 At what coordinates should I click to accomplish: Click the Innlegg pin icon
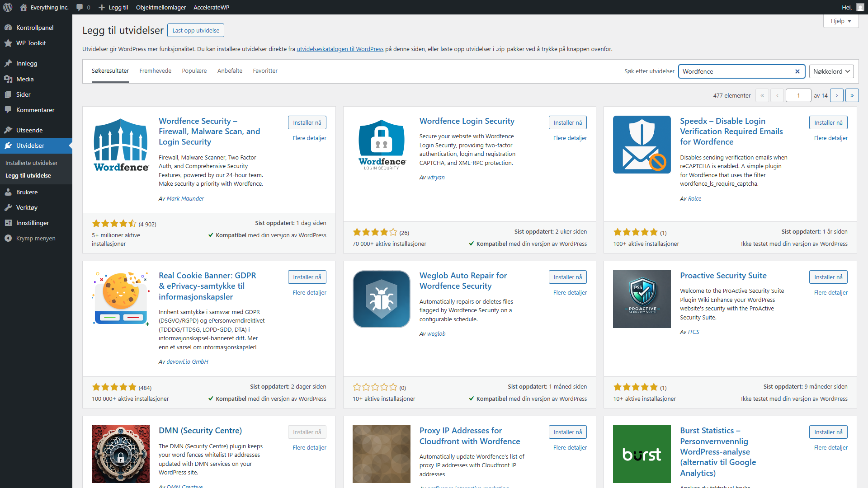point(8,63)
